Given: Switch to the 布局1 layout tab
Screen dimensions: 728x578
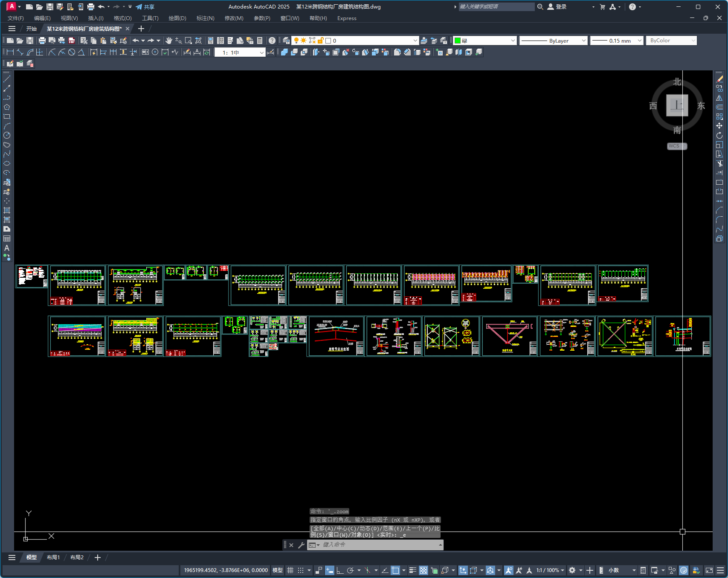Looking at the screenshot, I should pos(53,558).
